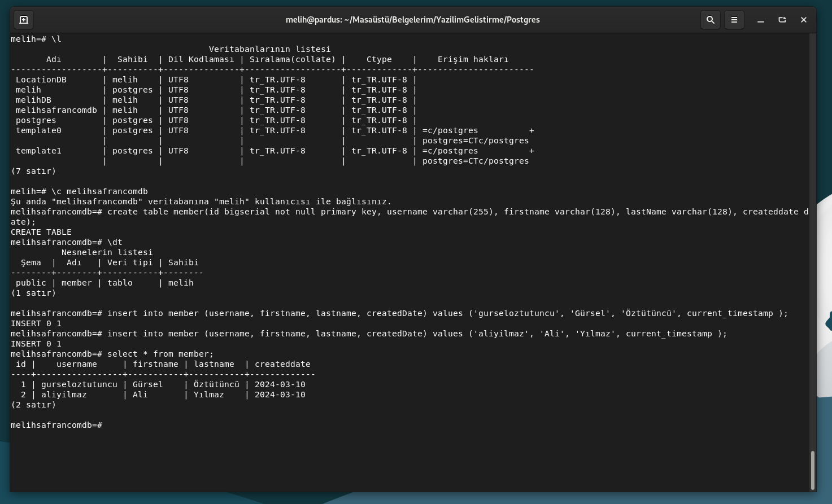Click 'gurseloztutuncu' username cell in results
This screenshot has height=504, width=832.
[x=79, y=384]
